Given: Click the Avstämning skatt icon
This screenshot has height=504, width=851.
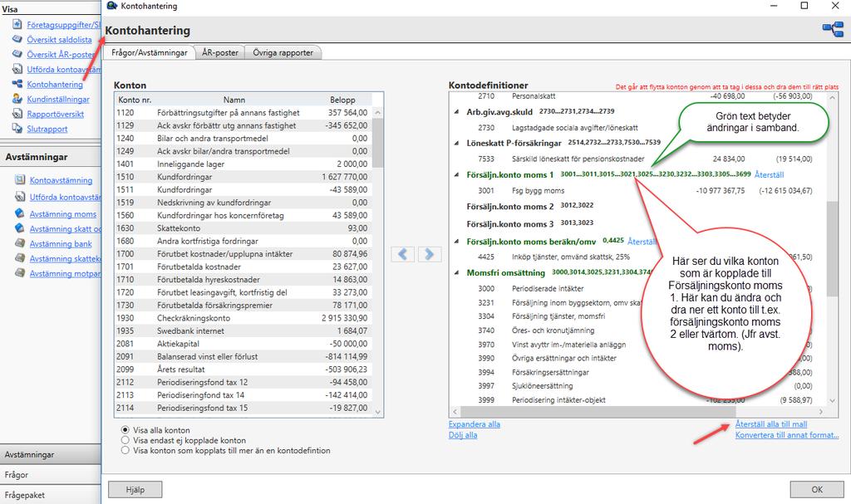Looking at the screenshot, I should click(20, 228).
